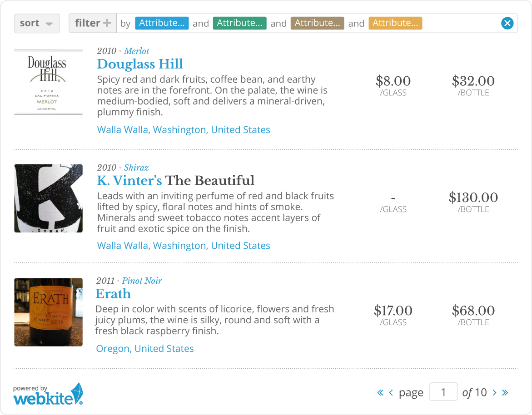This screenshot has height=415, width=532.
Task: Click the Merlot varietal link
Action: point(136,51)
